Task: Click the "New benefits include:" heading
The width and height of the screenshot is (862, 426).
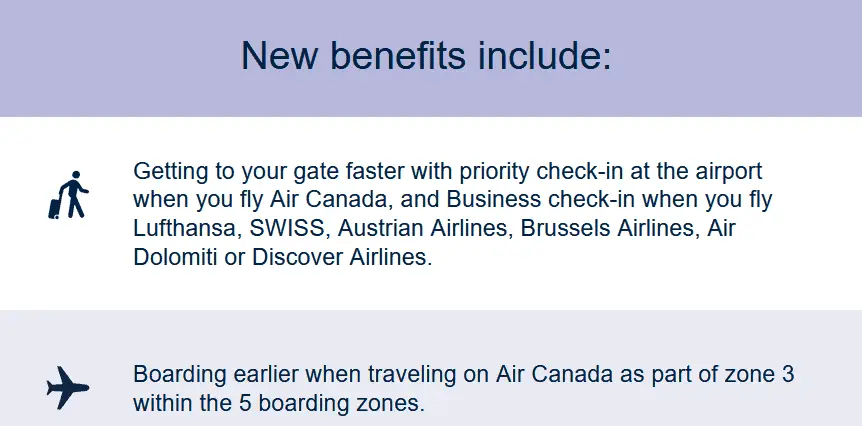Action: (x=425, y=55)
